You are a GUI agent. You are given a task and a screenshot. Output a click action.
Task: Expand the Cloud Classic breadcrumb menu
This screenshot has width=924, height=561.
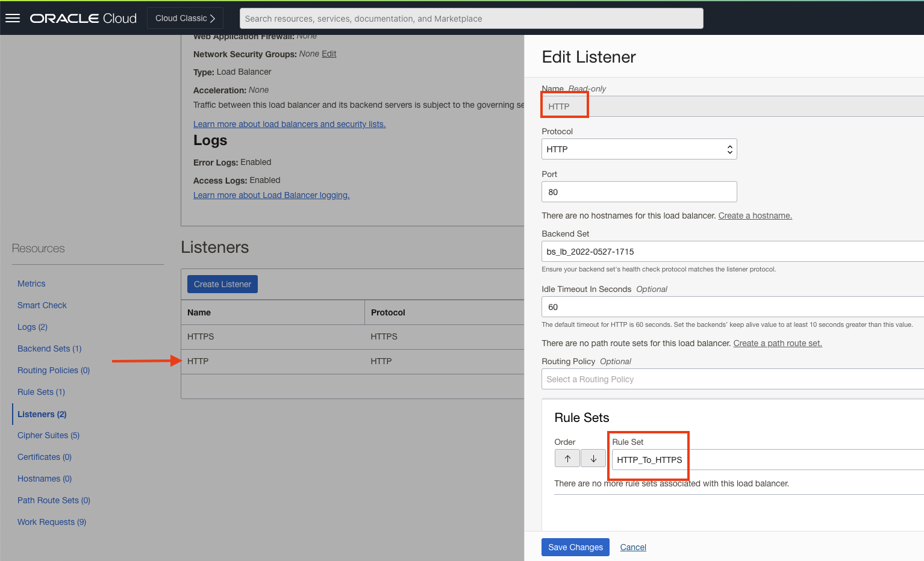coord(185,17)
